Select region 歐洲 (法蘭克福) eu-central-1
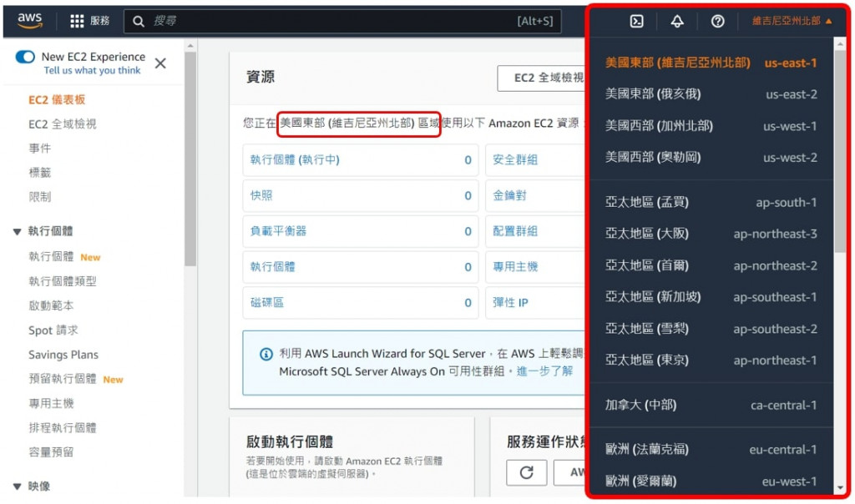855x504 pixels. click(x=711, y=450)
